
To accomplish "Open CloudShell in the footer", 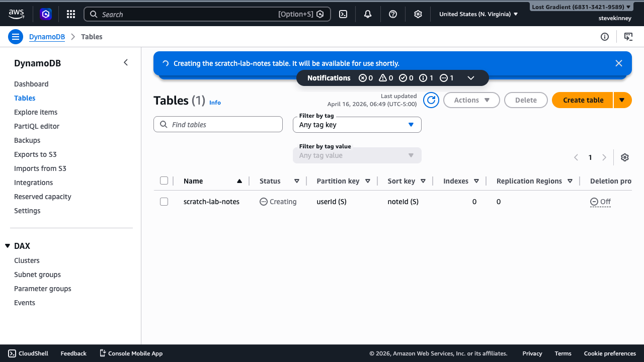I will coord(28,353).
